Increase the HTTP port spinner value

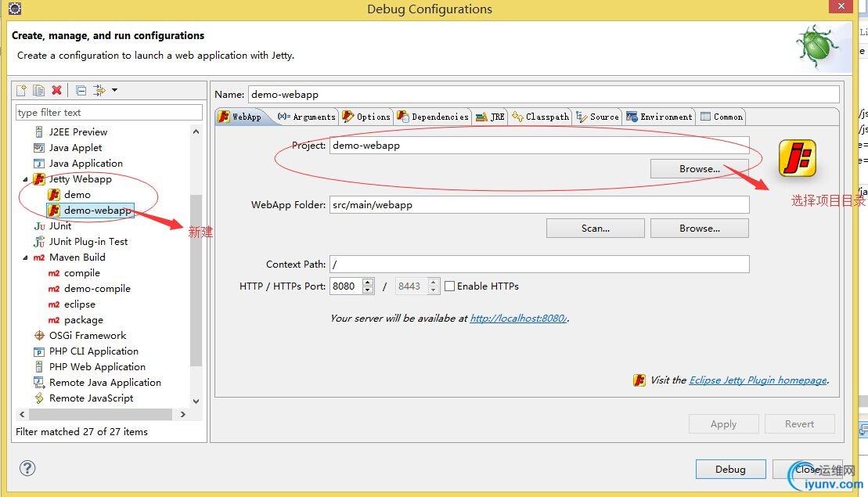coord(368,283)
